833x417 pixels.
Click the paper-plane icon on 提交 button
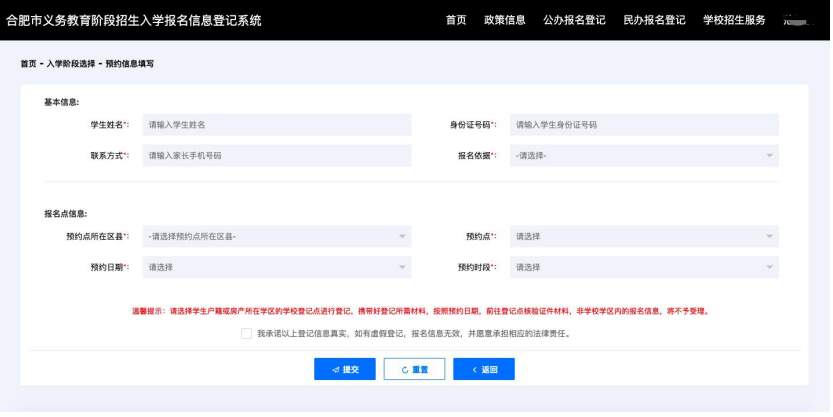coord(334,370)
